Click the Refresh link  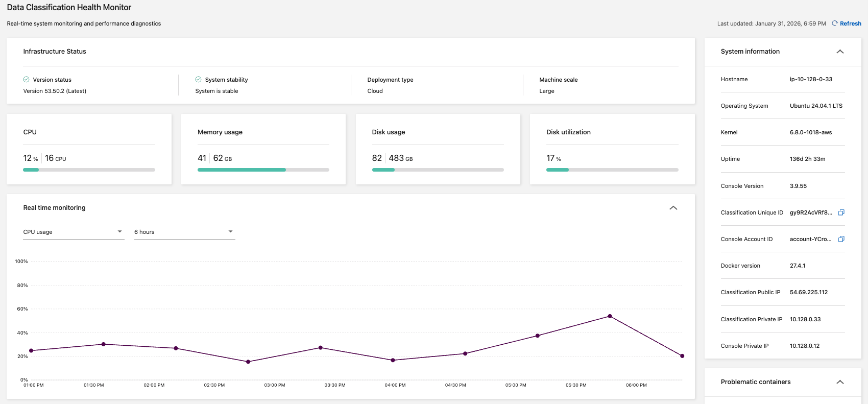pyautogui.click(x=850, y=23)
